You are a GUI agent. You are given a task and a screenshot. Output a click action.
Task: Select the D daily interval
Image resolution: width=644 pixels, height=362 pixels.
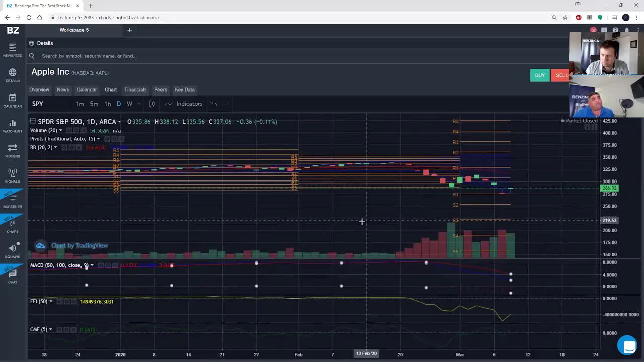pyautogui.click(x=119, y=104)
